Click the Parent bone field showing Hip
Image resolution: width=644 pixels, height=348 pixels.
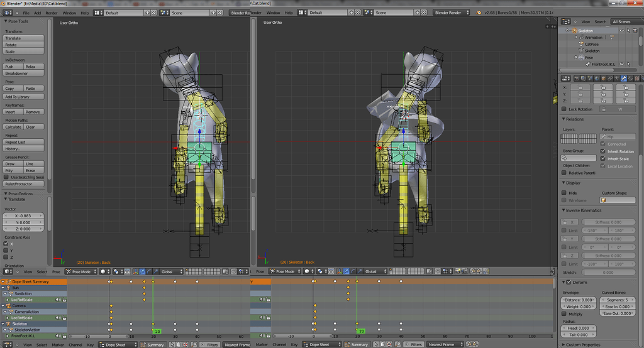(x=618, y=137)
